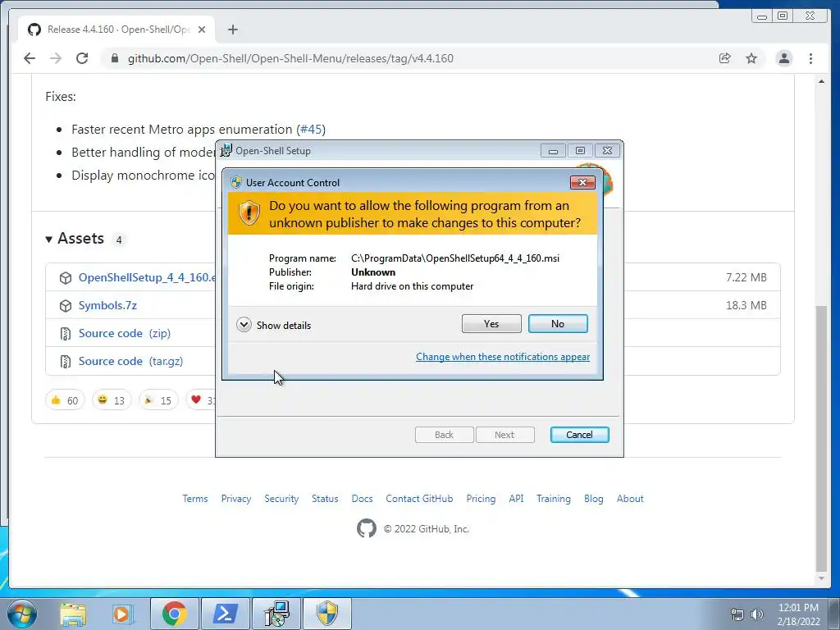Open Terms footer link
The height and width of the screenshot is (630, 840).
point(195,499)
